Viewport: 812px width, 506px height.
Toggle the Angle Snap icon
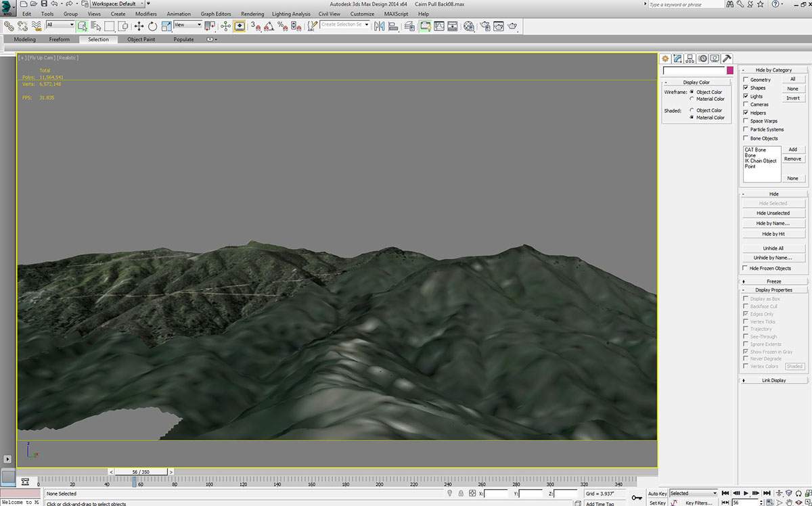[269, 26]
